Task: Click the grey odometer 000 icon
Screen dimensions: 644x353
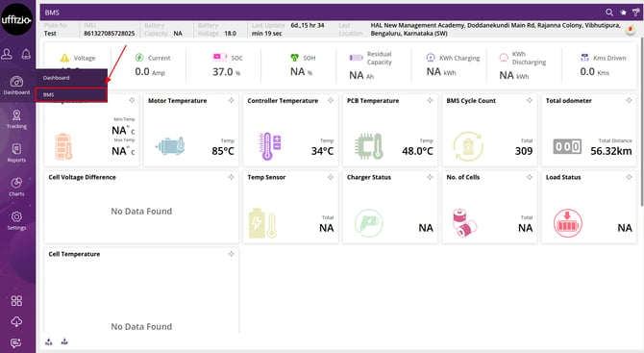Action: coord(567,146)
